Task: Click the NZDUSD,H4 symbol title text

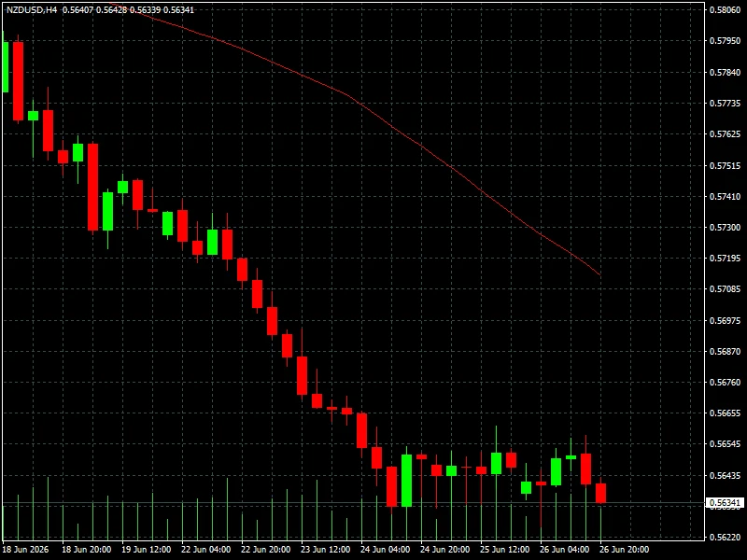Action: pyautogui.click(x=32, y=9)
